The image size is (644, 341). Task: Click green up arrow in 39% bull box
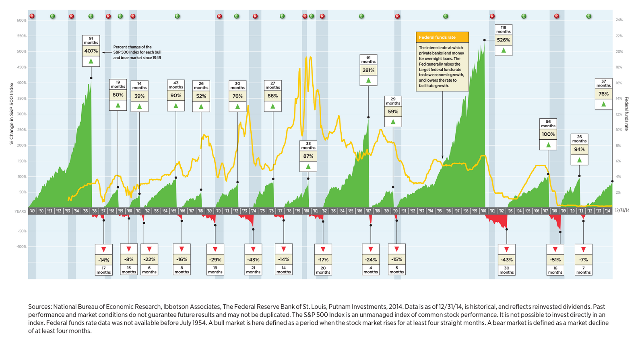pos(140,107)
